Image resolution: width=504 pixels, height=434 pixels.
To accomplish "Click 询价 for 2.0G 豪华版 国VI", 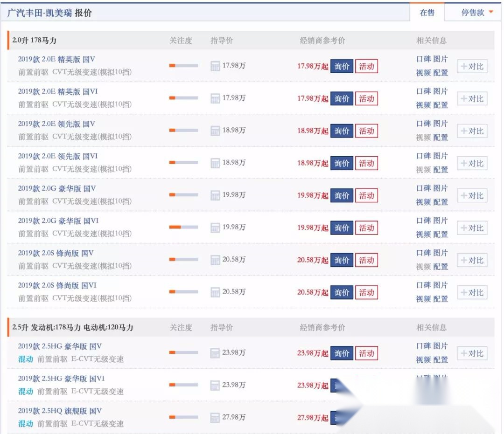I will coord(342,228).
